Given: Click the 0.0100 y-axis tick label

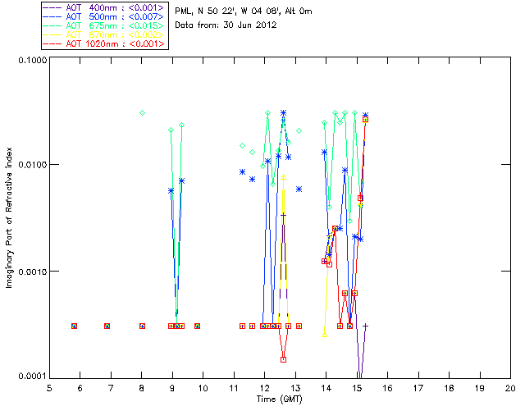Looking at the screenshot, I should coord(33,165).
